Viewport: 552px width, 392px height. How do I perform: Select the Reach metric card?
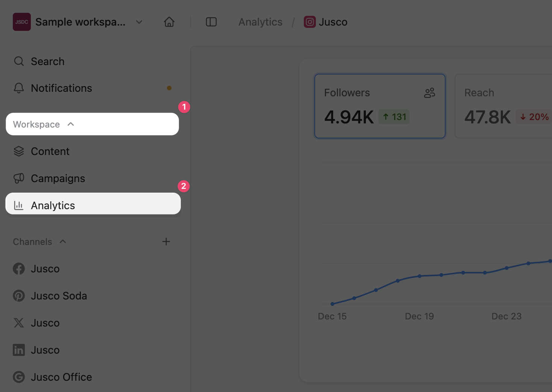504,106
